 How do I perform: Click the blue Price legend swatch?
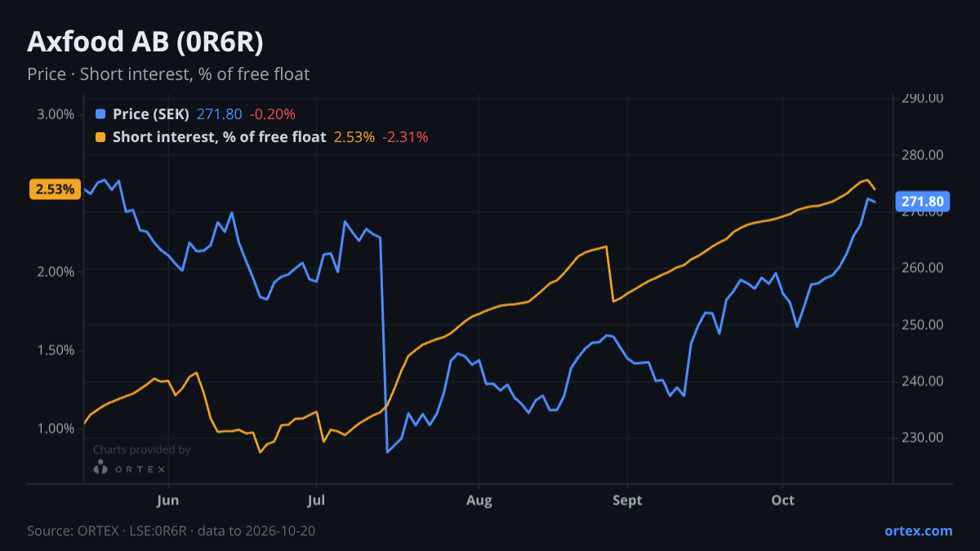pos(100,114)
